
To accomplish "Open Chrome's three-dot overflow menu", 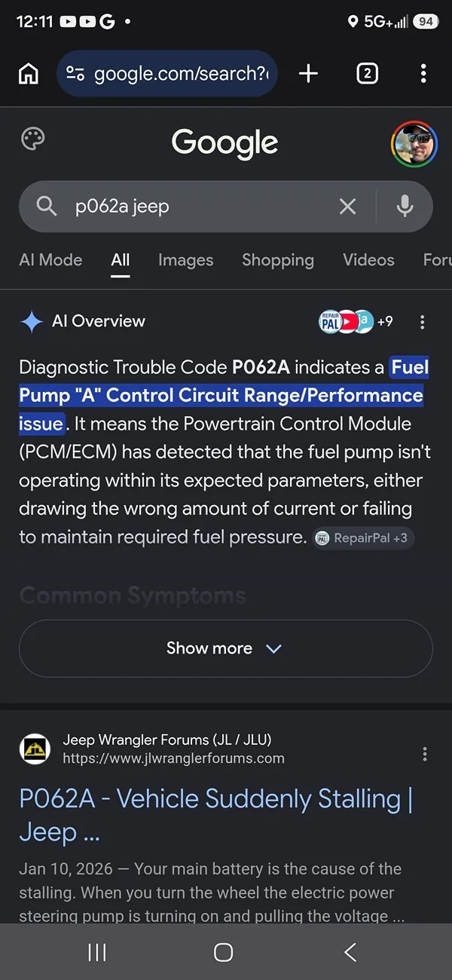I will tap(423, 73).
